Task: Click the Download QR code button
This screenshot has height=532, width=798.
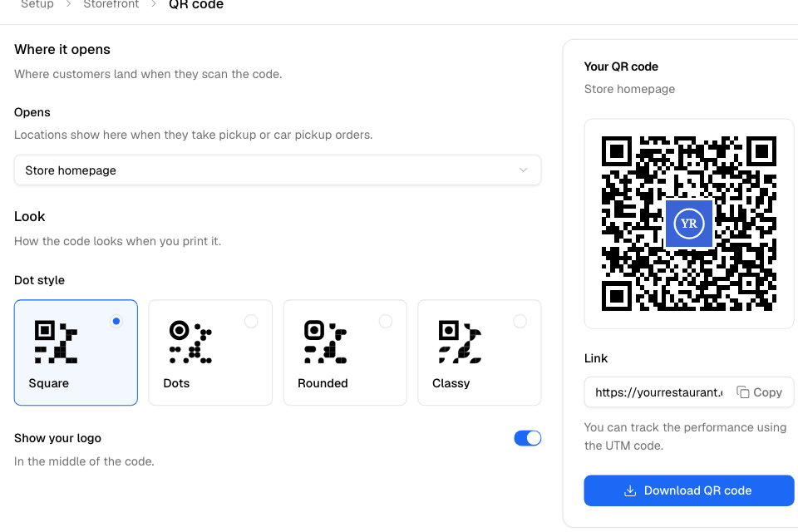Action: click(x=688, y=490)
